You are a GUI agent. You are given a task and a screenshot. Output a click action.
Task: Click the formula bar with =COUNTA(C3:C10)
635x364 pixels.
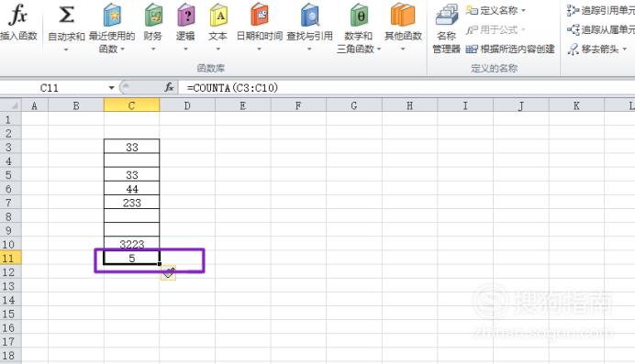click(407, 87)
